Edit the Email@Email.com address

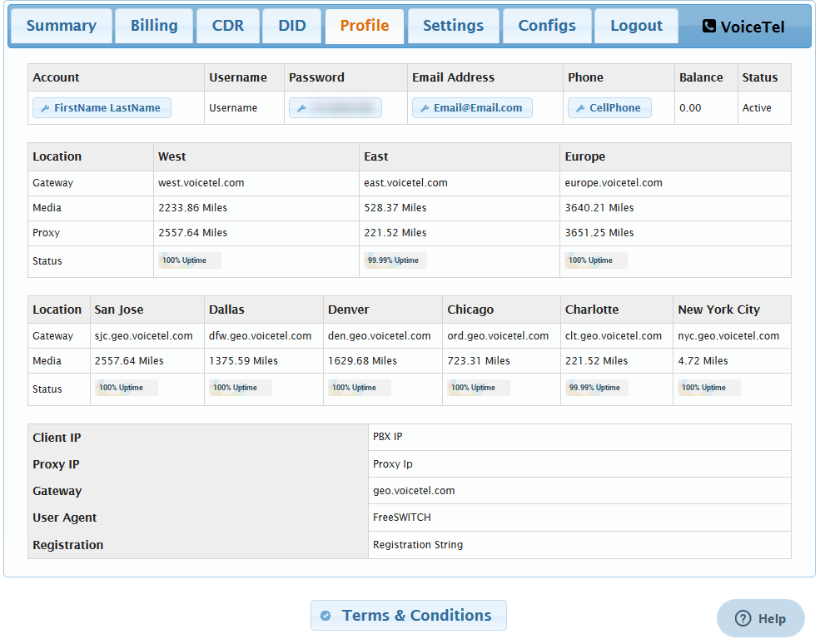click(x=472, y=107)
